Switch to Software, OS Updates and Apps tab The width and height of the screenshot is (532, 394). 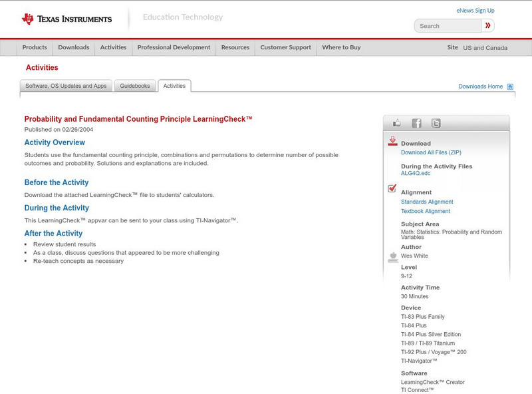click(66, 86)
